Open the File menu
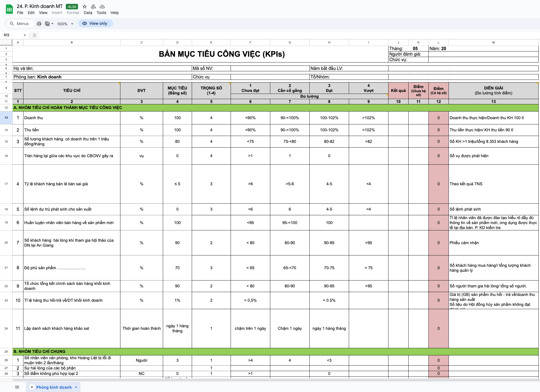This screenshot has height=392, width=540. tap(20, 13)
